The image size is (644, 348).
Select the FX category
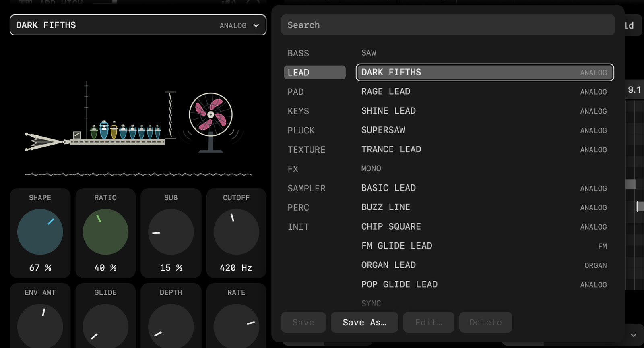314,169
